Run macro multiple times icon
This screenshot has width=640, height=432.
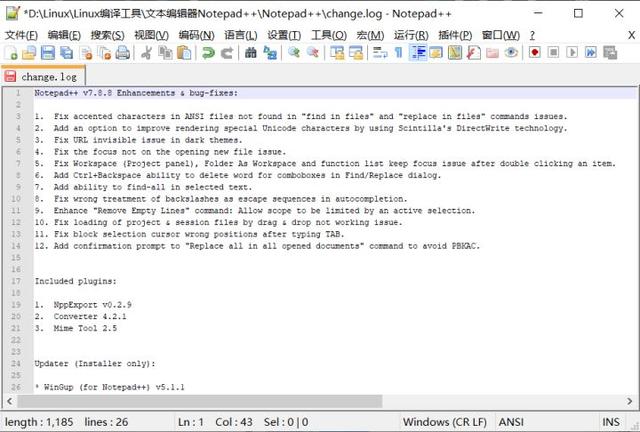(591, 53)
